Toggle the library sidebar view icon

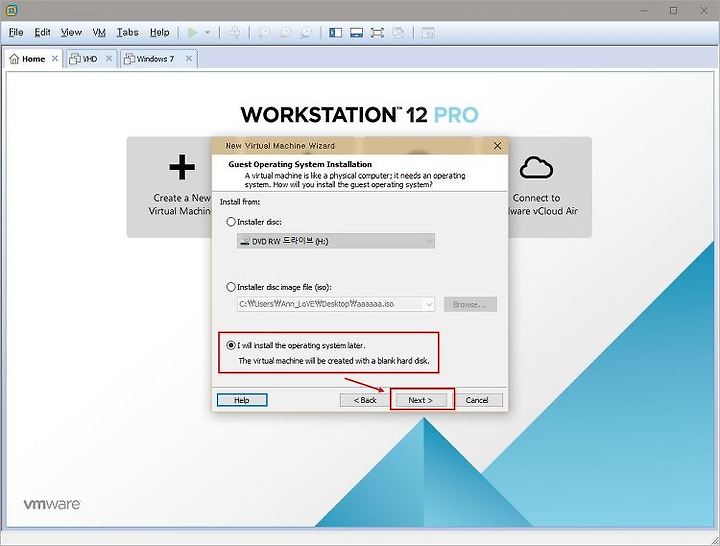[336, 33]
